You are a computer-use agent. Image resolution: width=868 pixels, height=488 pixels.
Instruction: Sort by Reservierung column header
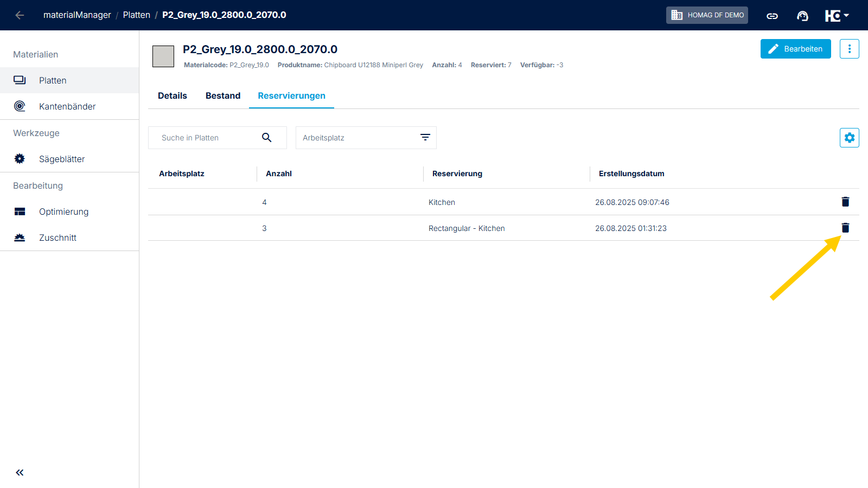(457, 174)
